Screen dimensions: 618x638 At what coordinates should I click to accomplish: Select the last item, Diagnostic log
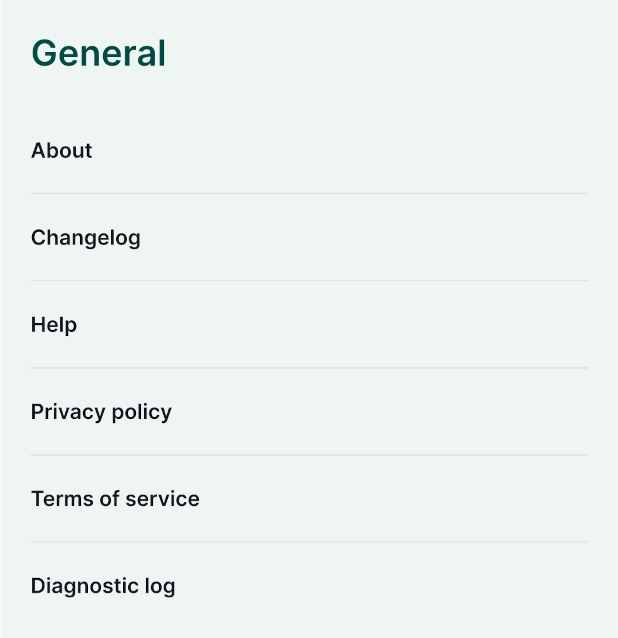pyautogui.click(x=103, y=586)
